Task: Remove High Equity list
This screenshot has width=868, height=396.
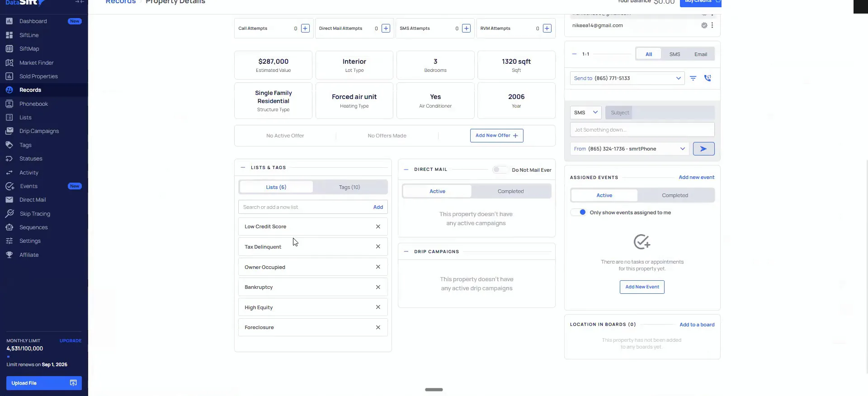Action: 378,307
